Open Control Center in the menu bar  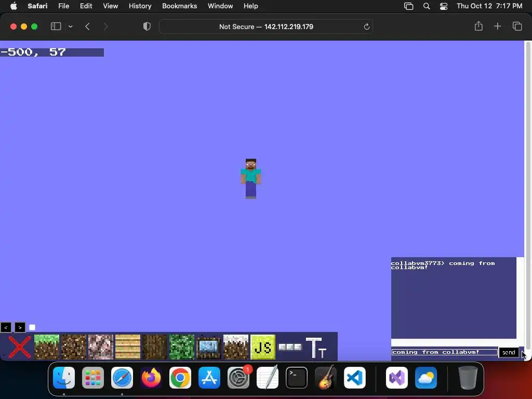[x=444, y=6]
